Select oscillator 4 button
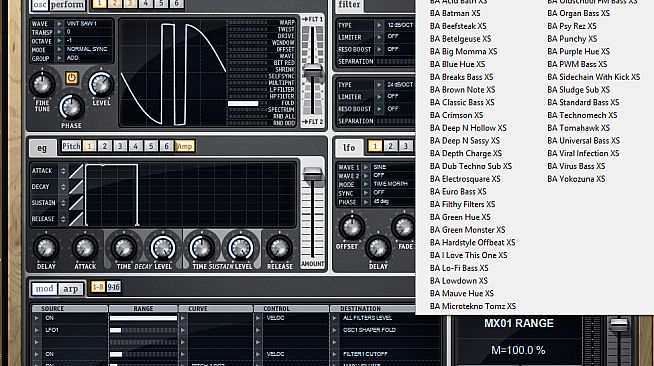 [x=146, y=3]
